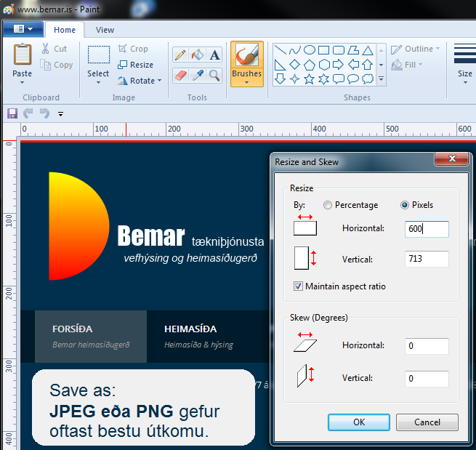The height and width of the screenshot is (450, 476).
Task: Switch to the View tab
Action: pos(105,30)
